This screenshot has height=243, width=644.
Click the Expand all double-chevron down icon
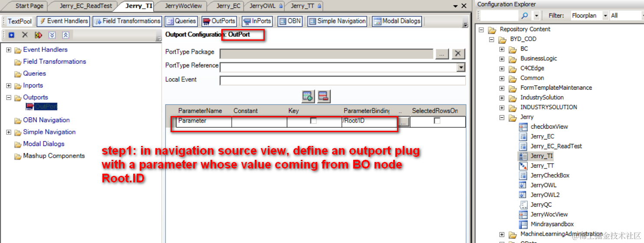52,35
